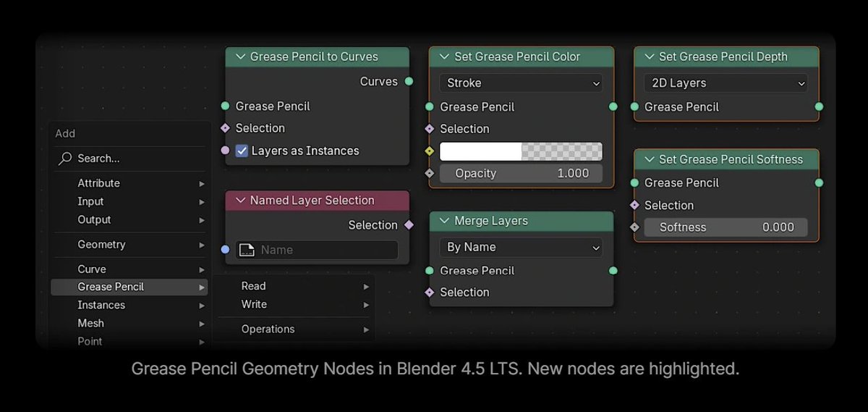
Task: Click the Search field in Add menu
Action: click(129, 158)
